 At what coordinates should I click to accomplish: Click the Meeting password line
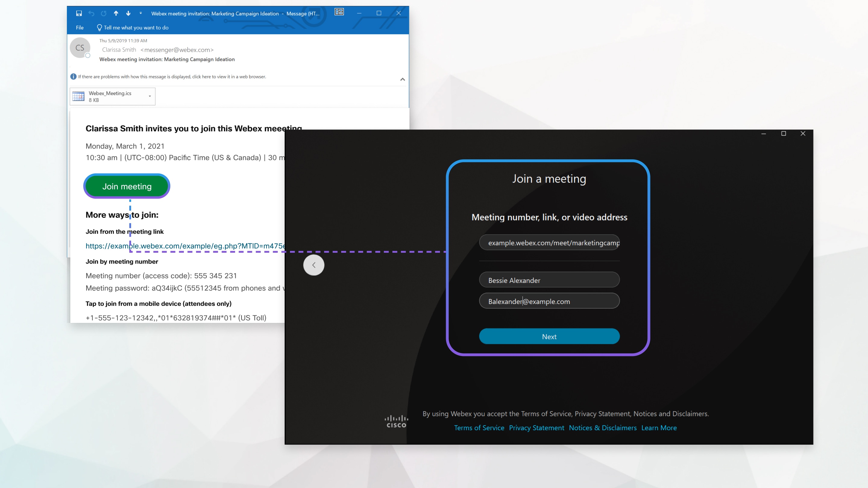coord(185,288)
